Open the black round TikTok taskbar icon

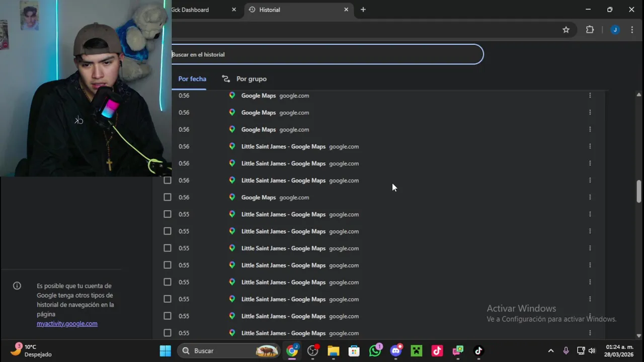tap(478, 351)
